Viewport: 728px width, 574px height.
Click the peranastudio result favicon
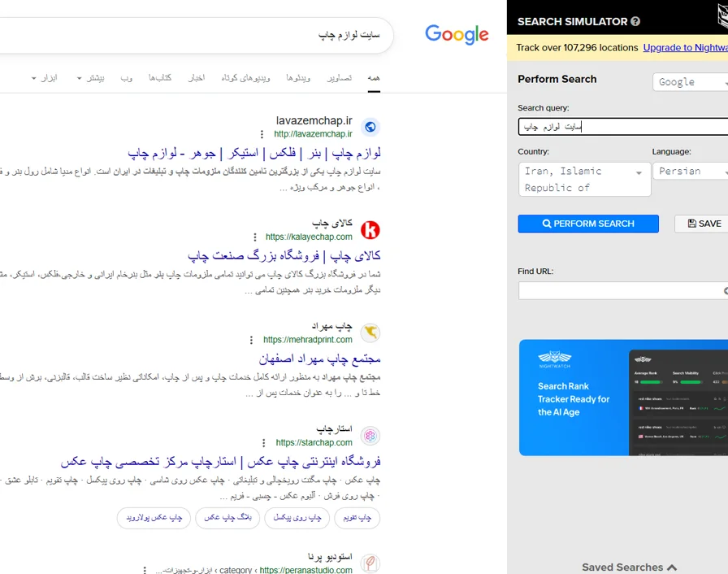click(370, 563)
